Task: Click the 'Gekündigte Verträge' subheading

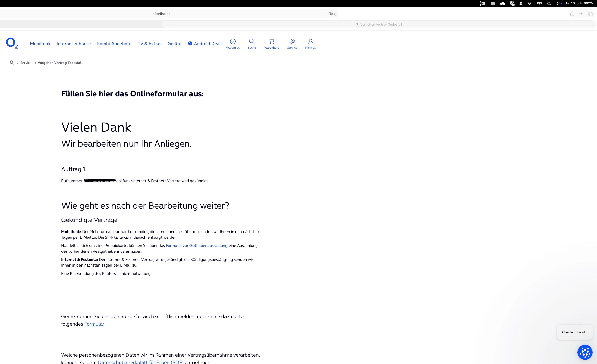Action: point(89,220)
